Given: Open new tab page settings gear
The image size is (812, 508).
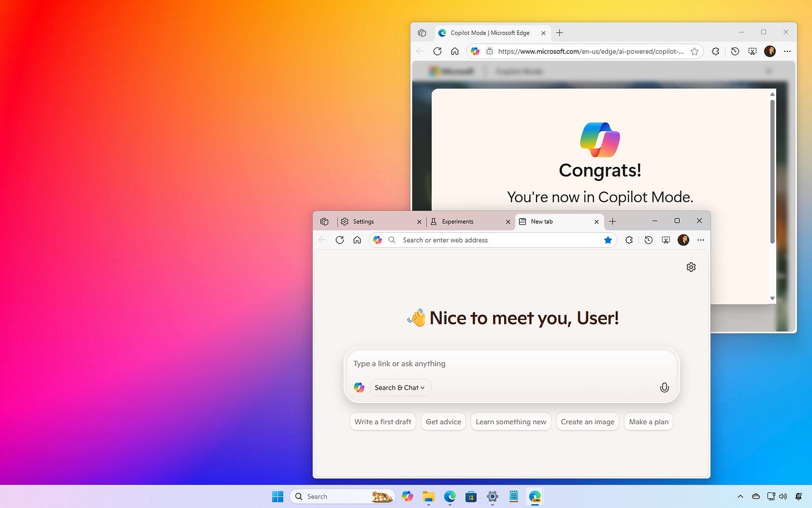Looking at the screenshot, I should 691,267.
